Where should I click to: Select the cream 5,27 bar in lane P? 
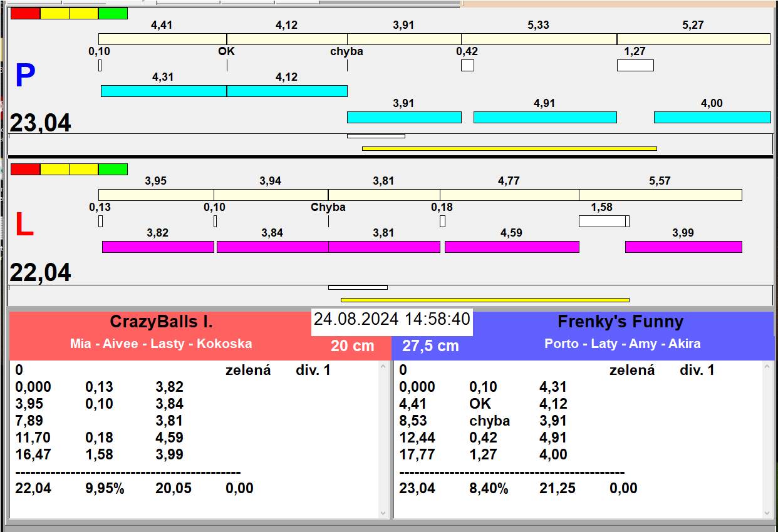[693, 39]
